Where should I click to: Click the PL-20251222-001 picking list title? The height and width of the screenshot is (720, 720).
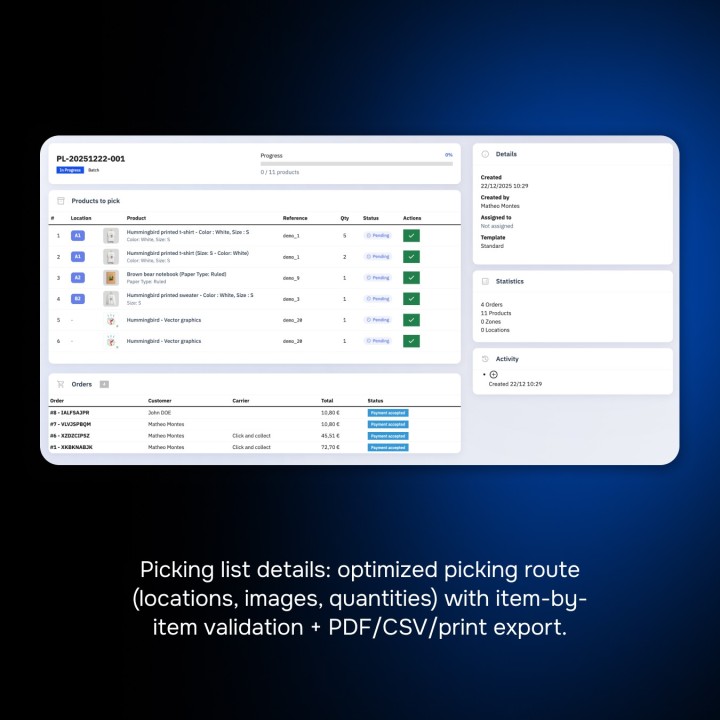90,159
